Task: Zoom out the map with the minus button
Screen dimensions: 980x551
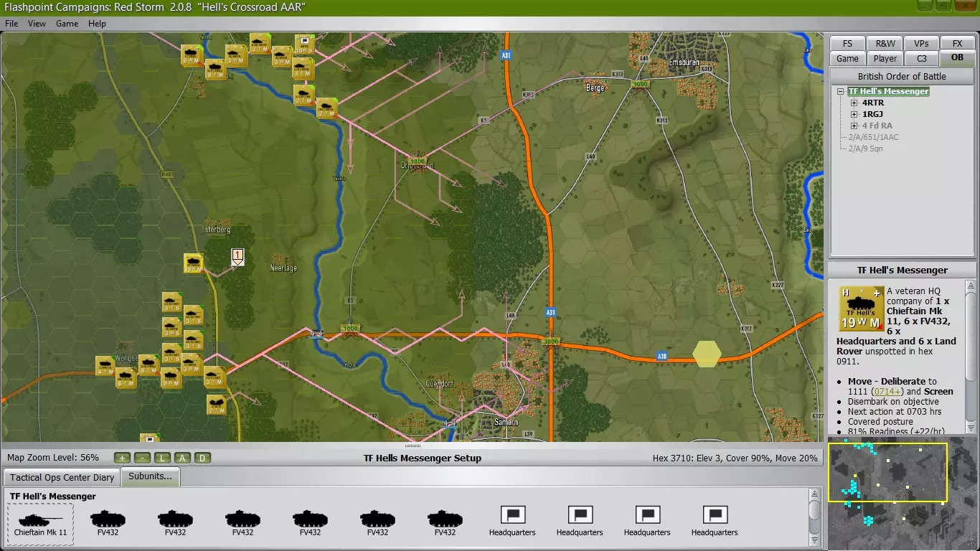Action: click(x=142, y=458)
